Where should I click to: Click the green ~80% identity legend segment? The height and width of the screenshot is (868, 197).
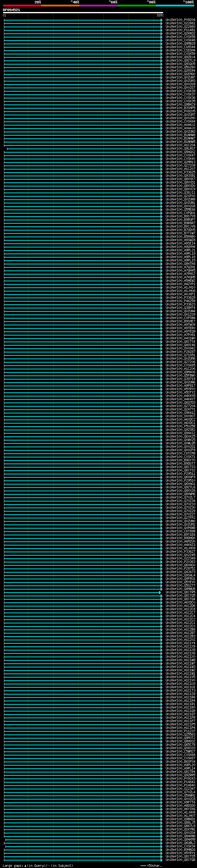137,6
